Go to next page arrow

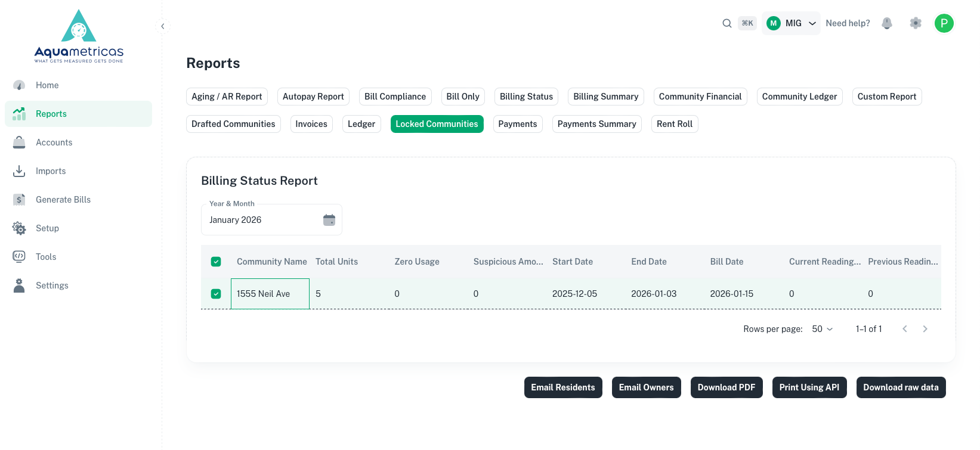pyautogui.click(x=925, y=329)
